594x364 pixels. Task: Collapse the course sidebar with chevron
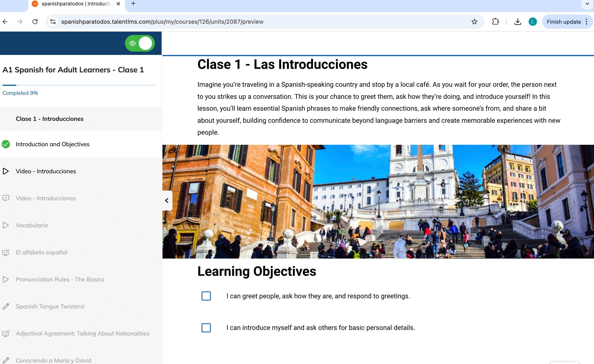tap(167, 200)
